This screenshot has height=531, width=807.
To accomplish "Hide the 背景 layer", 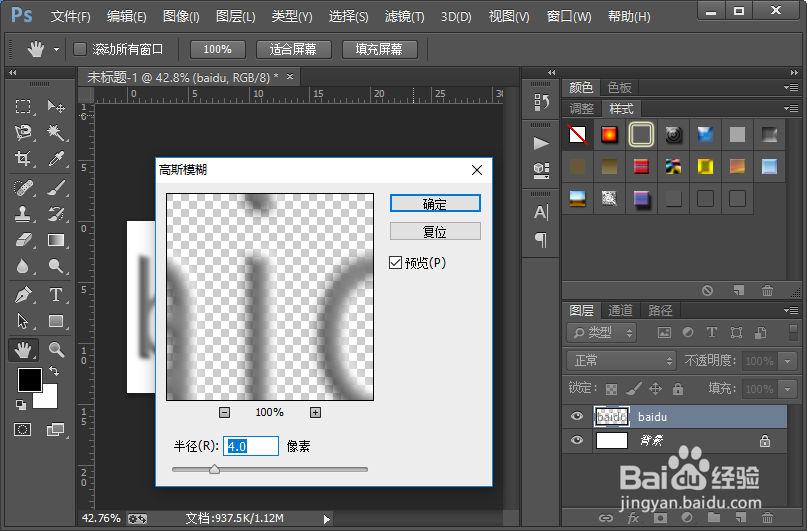I will (x=576, y=440).
